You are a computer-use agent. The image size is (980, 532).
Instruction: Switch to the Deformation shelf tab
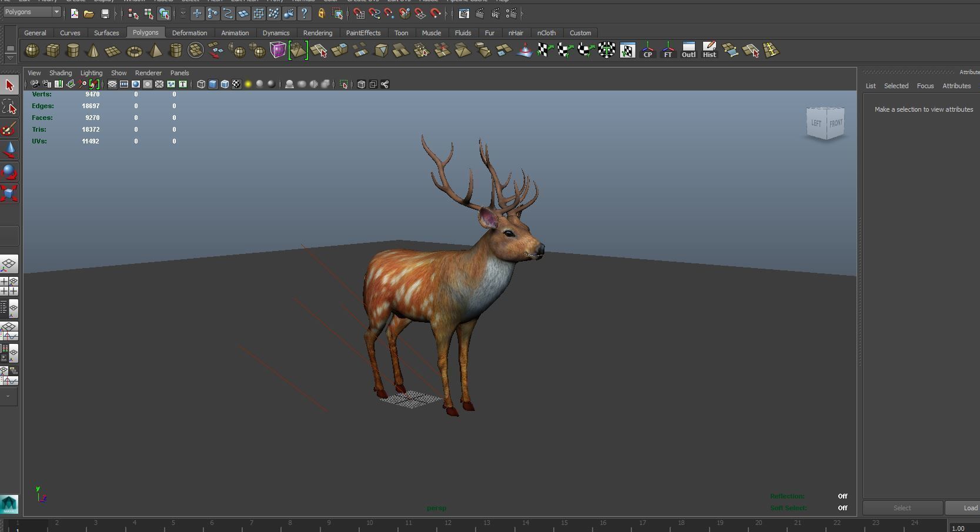pos(189,33)
